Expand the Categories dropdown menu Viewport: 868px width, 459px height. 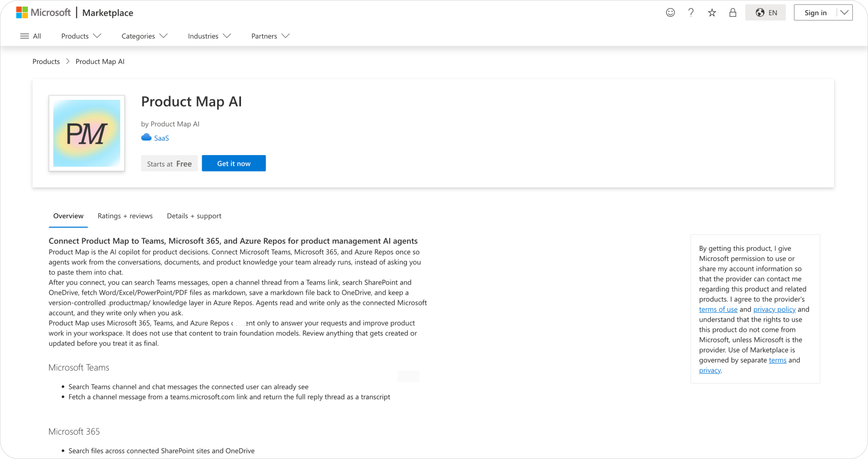coord(145,36)
